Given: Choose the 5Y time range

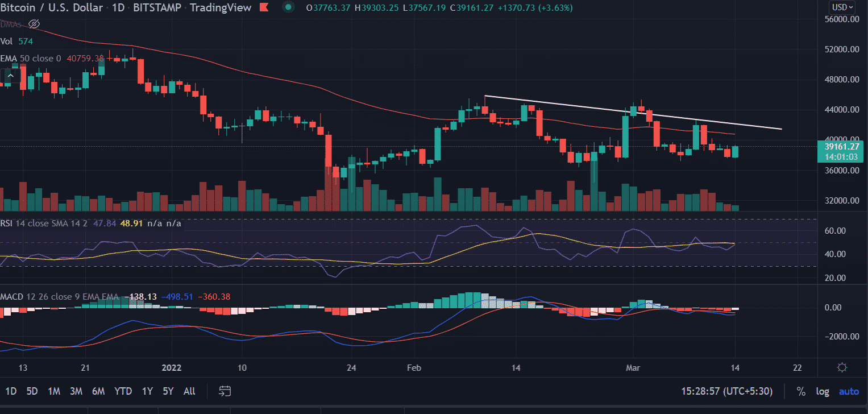Looking at the screenshot, I should point(168,391).
